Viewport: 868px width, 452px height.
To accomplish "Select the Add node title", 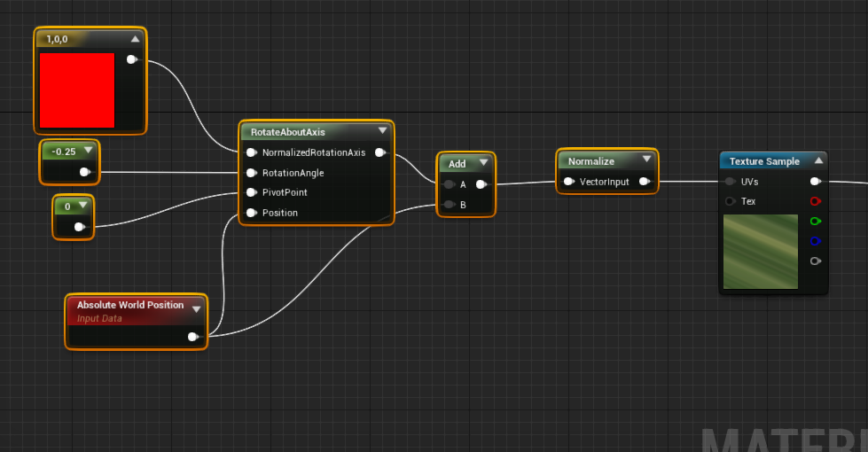I will click(x=457, y=164).
